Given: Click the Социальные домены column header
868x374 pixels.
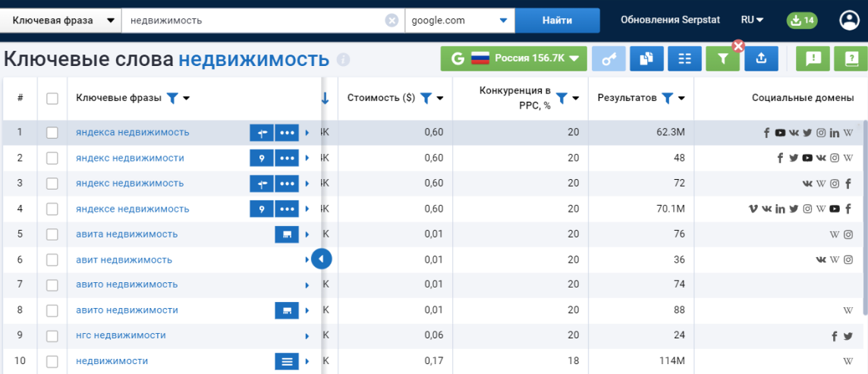Looking at the screenshot, I should (x=803, y=98).
